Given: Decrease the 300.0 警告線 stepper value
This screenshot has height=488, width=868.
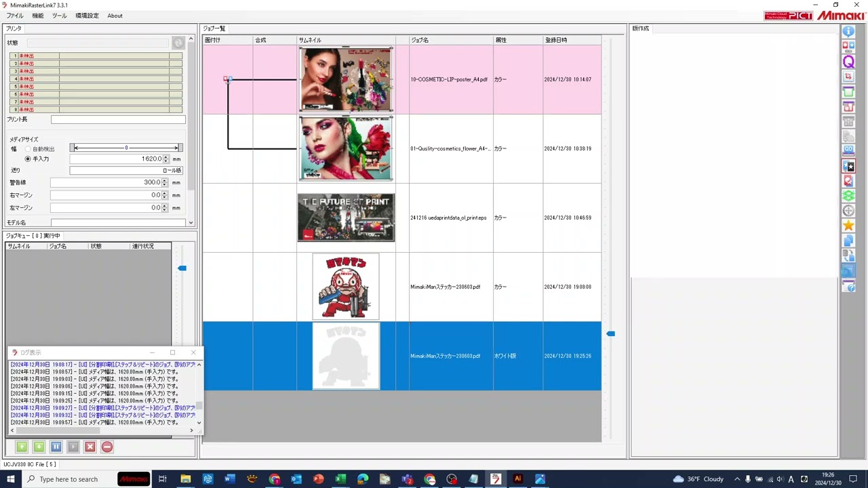Looking at the screenshot, I should [166, 184].
